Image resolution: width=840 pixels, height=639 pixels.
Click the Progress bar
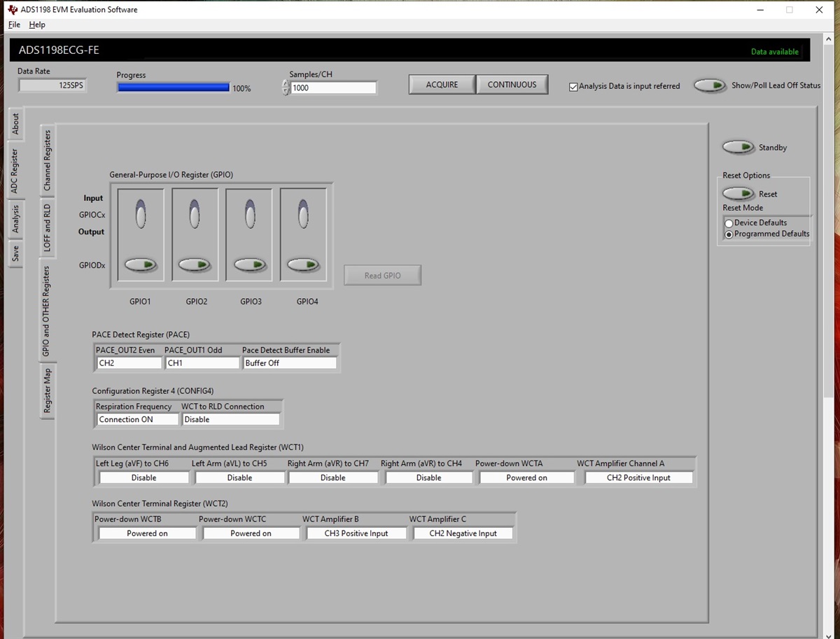[173, 87]
